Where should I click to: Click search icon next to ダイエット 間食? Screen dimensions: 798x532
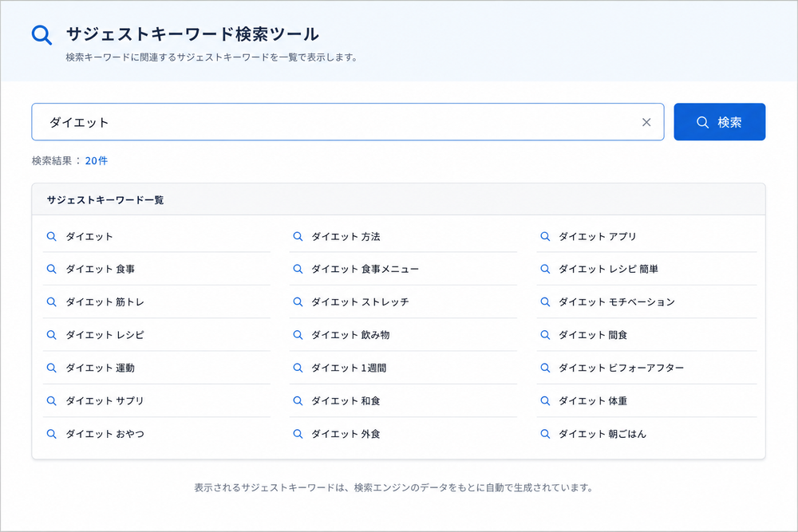[545, 335]
